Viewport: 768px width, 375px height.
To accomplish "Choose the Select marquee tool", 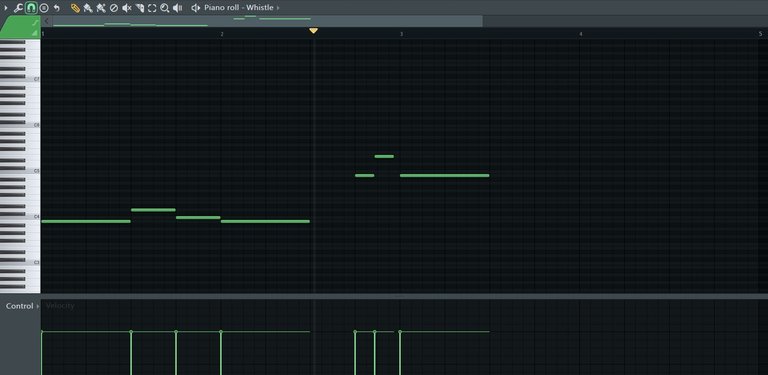I will pos(152,8).
